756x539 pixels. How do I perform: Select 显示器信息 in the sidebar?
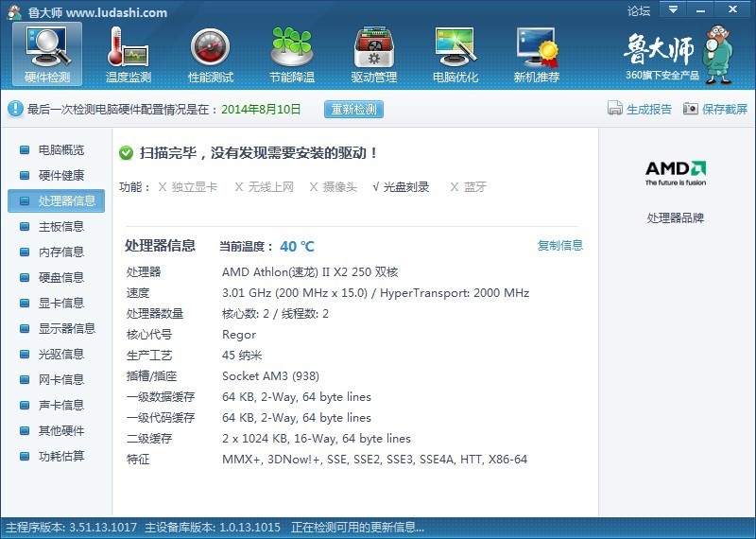click(x=56, y=329)
